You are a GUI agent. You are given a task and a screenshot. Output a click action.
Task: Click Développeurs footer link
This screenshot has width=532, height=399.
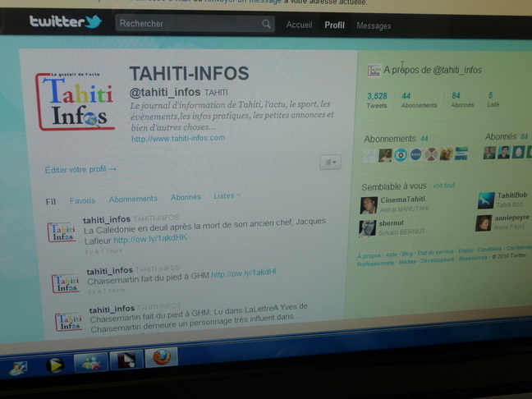(x=437, y=260)
